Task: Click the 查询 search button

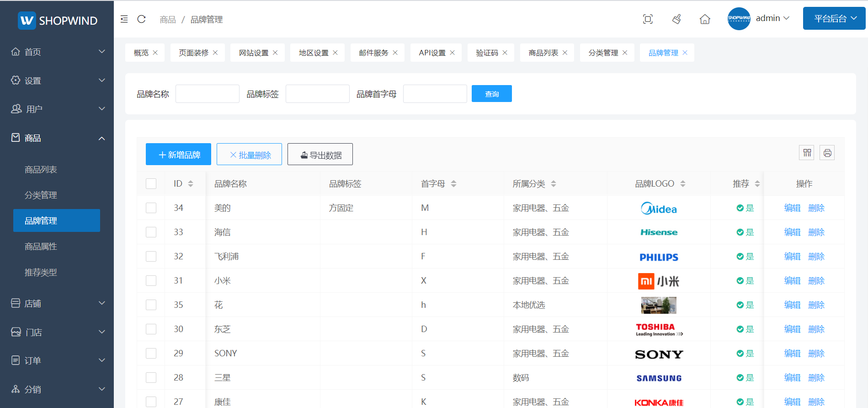Action: click(491, 94)
